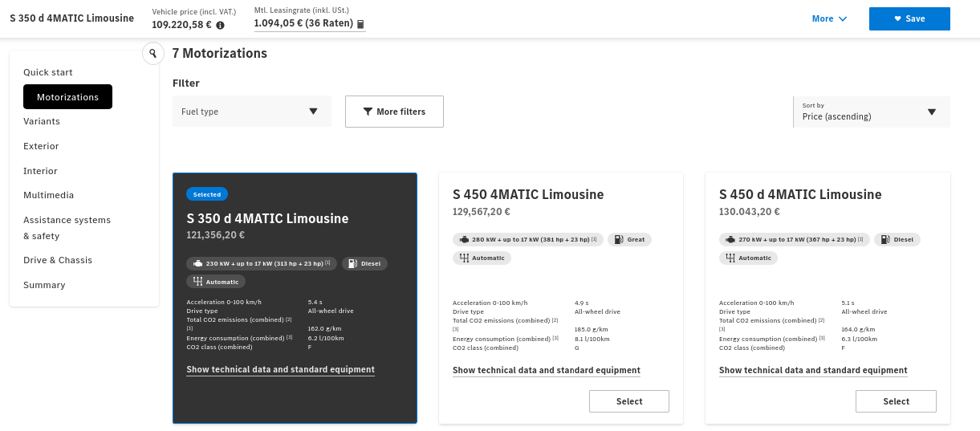
Task: Click the 185.0 g/km CO2 value
Action: [x=592, y=330]
